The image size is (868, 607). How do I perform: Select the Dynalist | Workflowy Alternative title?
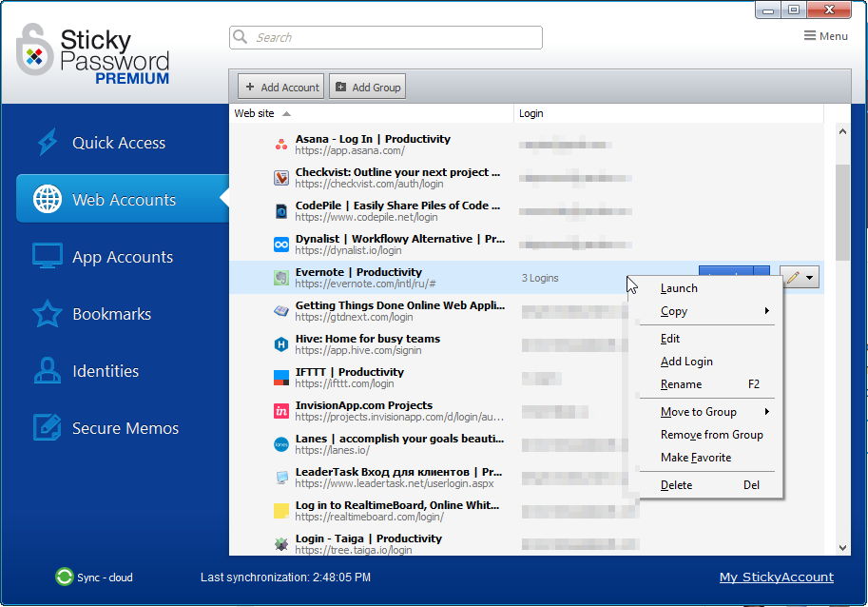(399, 239)
